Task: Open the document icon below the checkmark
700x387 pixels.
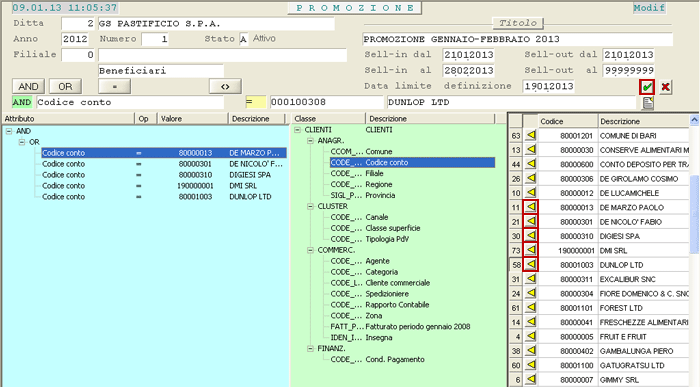Action: click(648, 103)
